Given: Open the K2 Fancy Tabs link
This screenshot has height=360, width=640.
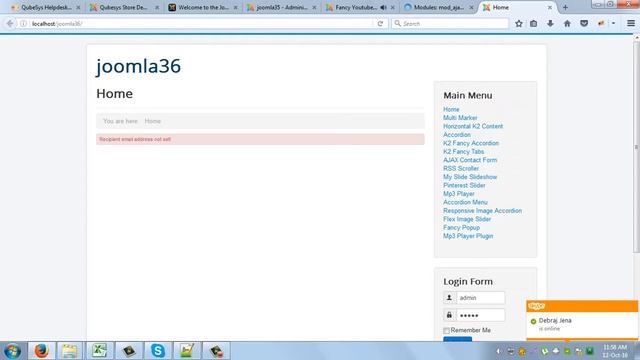Looking at the screenshot, I should (464, 151).
